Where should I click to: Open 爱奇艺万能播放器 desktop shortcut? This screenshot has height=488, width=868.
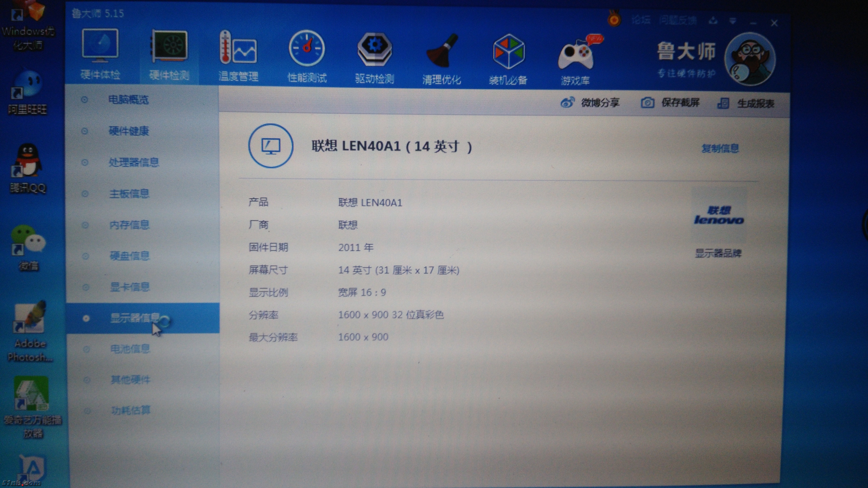pyautogui.click(x=32, y=407)
